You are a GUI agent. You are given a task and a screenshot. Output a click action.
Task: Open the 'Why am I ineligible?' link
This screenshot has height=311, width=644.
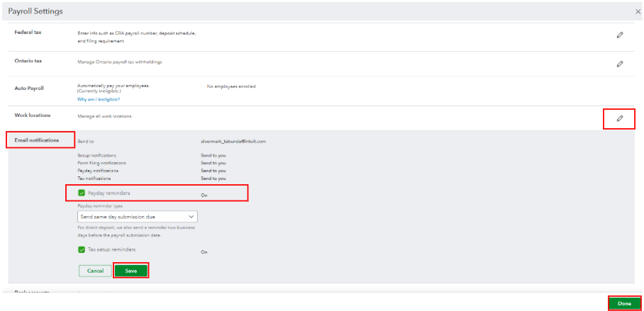click(99, 99)
